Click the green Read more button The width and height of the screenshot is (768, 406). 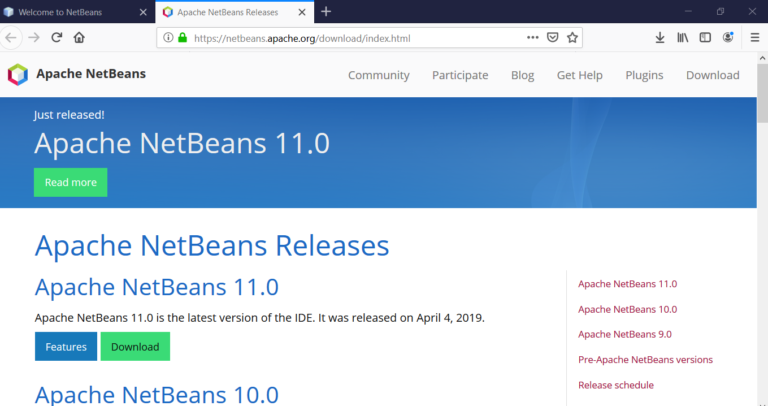[70, 182]
